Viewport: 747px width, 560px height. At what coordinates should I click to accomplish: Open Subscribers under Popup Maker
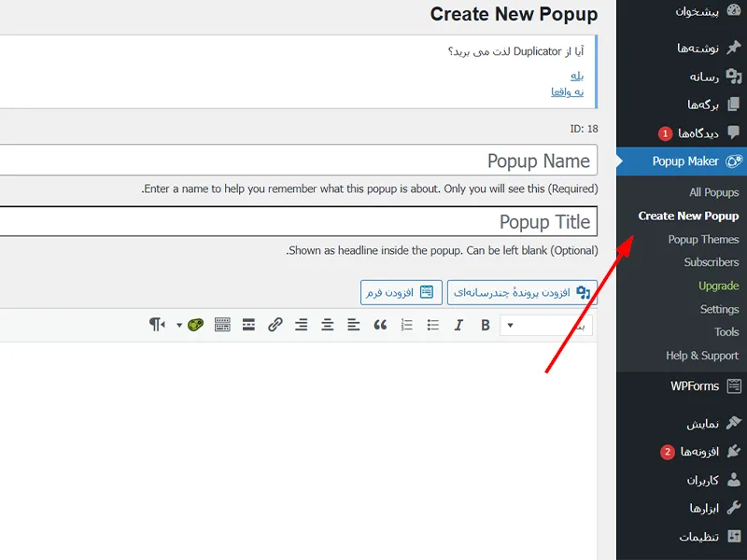tap(711, 263)
